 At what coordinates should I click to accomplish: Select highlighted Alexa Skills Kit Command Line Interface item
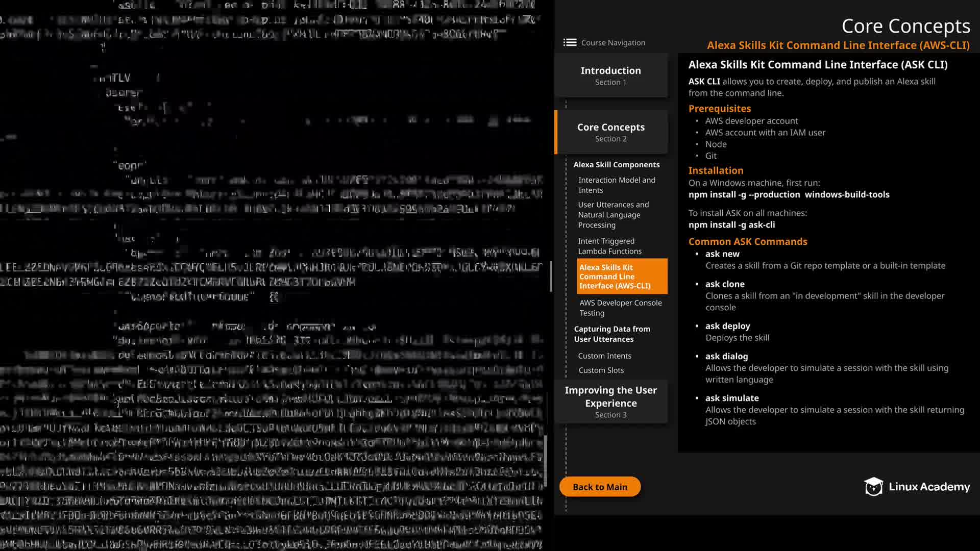[x=621, y=277]
